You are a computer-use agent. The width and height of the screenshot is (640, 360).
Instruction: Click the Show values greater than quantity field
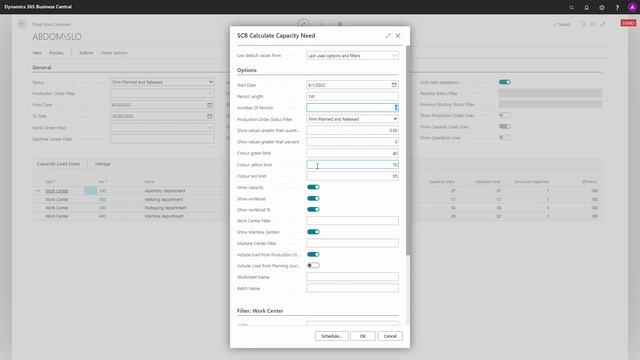coord(352,130)
